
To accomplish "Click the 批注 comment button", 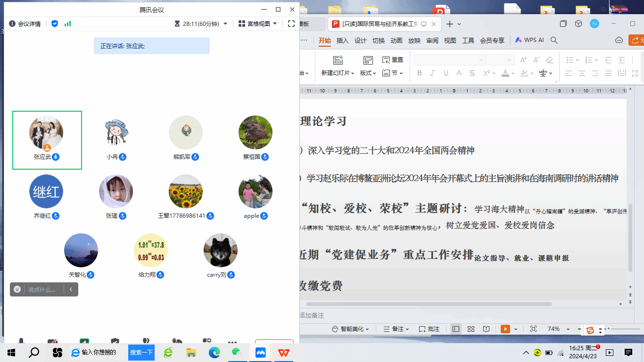I will point(429,329).
